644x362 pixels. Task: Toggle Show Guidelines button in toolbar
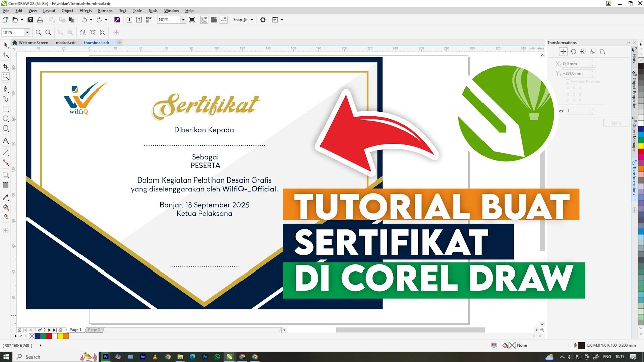click(223, 20)
